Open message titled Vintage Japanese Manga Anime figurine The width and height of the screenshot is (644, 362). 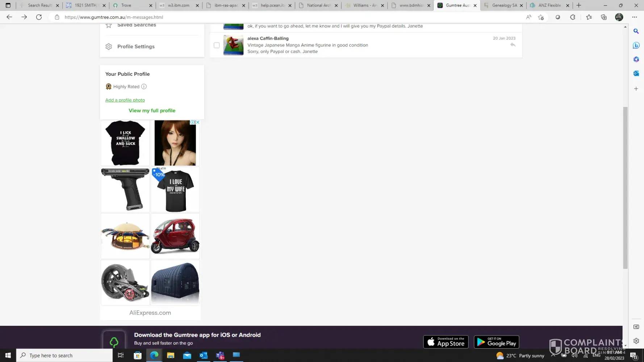pos(308,45)
